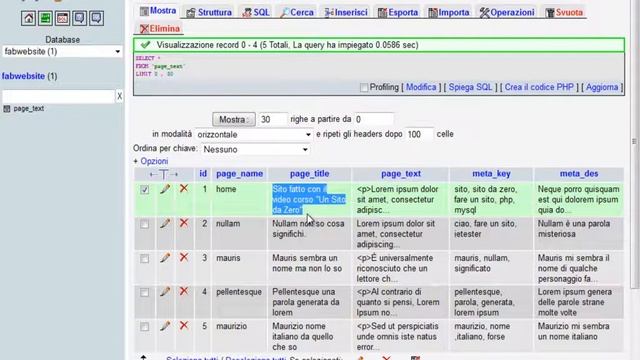Viewport: 640px width, 360px height.
Task: Click the Elimina tab
Action: click(x=160, y=29)
